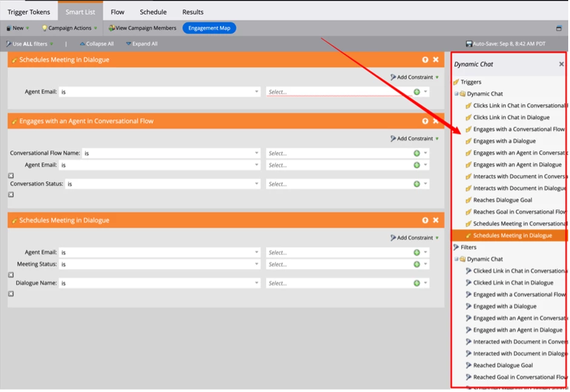Open the New dropdown menu
This screenshot has width=570, height=392.
(x=18, y=28)
